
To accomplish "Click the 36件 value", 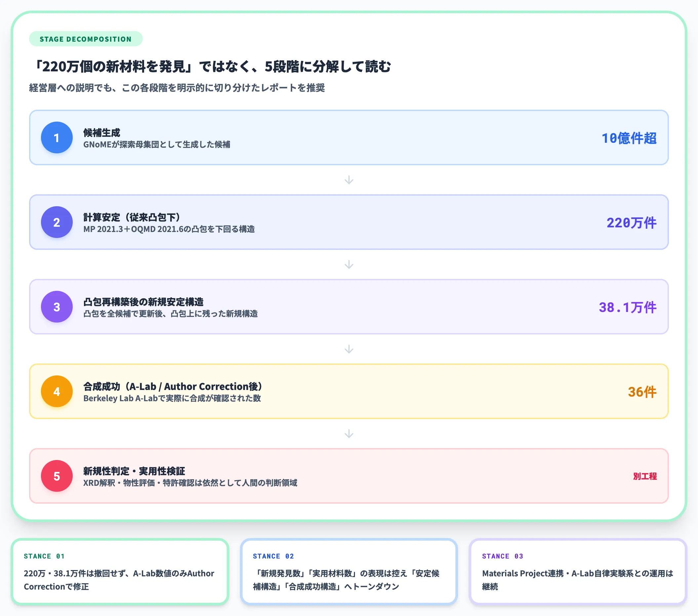I will pos(642,392).
